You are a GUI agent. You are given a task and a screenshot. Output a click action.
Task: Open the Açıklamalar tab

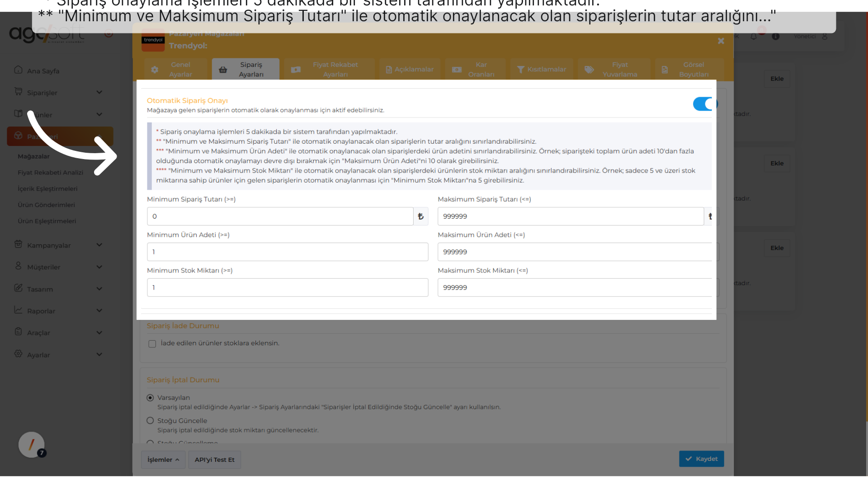(410, 70)
